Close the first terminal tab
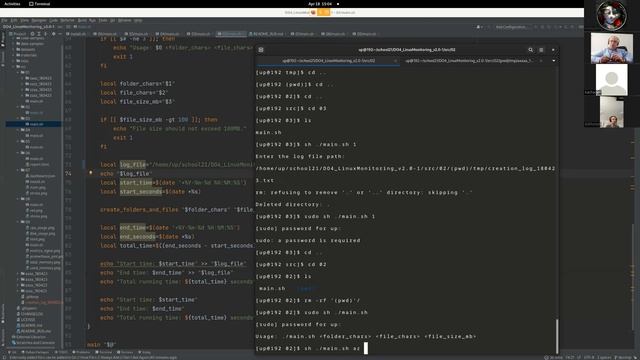 [395, 61]
